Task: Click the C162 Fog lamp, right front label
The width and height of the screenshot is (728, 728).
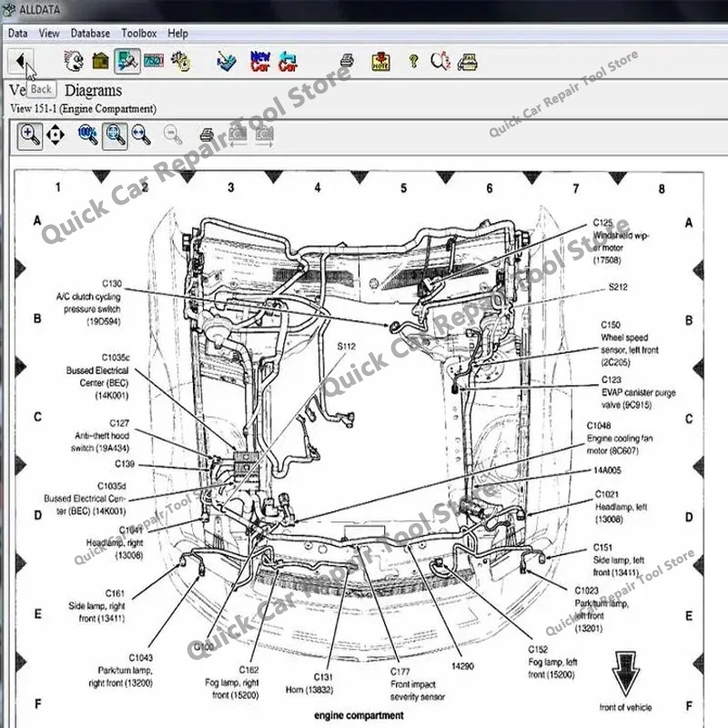Action: click(x=232, y=682)
